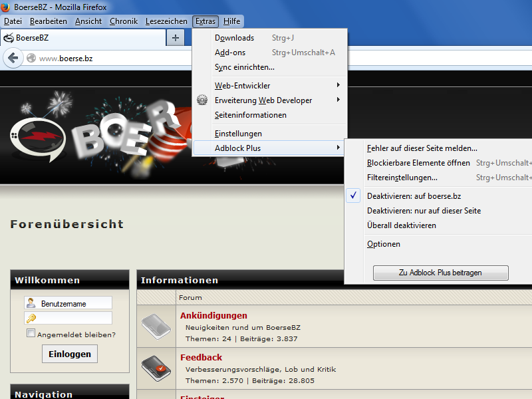Click Zu Adblock Plus beitragen button
Viewport: 532px width, 399px height.
click(440, 273)
